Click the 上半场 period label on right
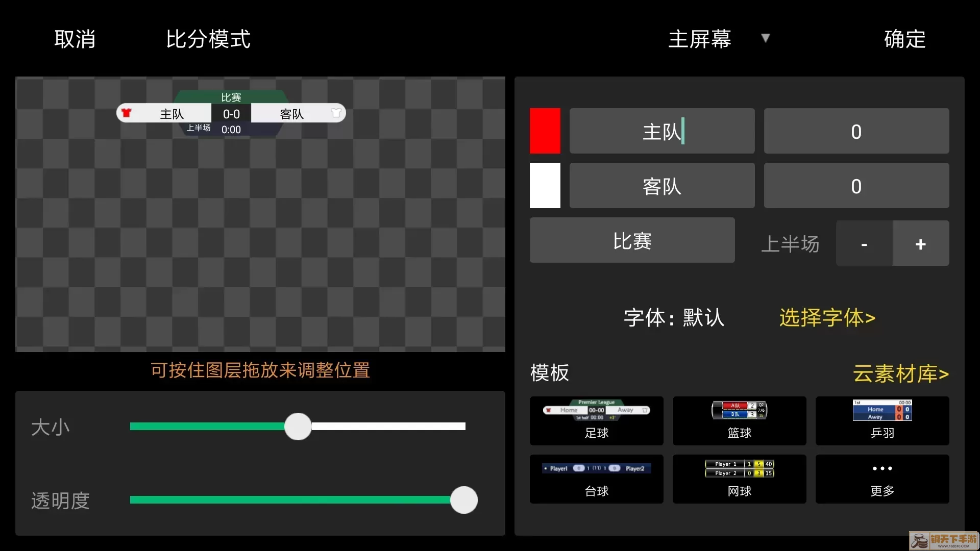 (x=790, y=244)
